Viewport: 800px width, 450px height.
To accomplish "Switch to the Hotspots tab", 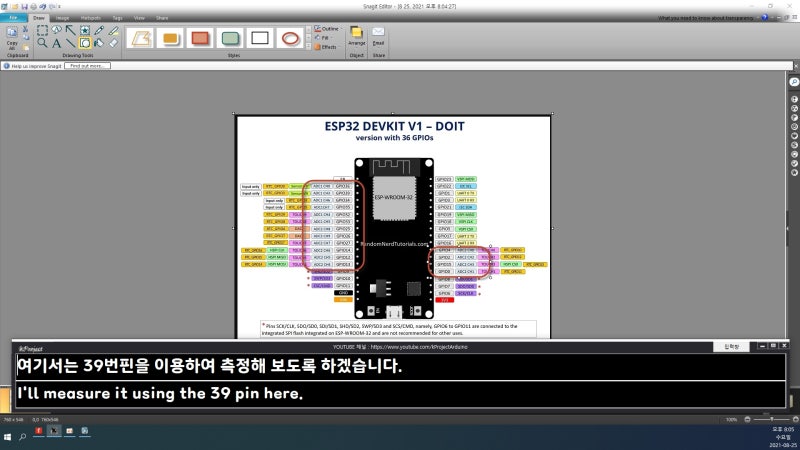I will pos(90,18).
